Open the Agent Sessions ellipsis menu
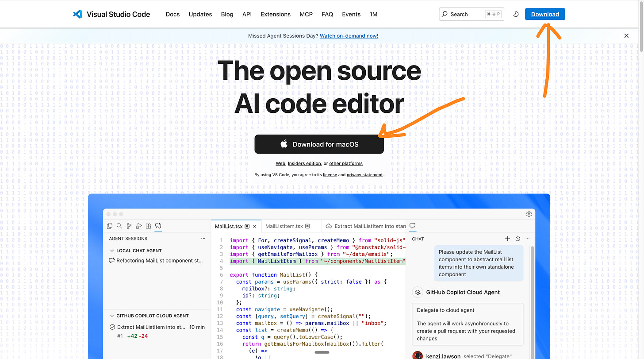644x359 pixels. (x=203, y=239)
